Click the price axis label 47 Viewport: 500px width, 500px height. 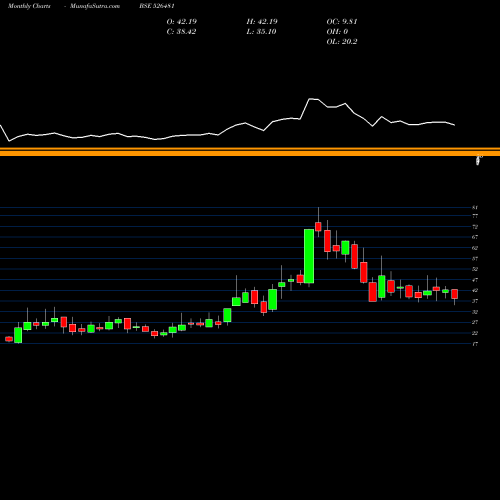point(475,280)
